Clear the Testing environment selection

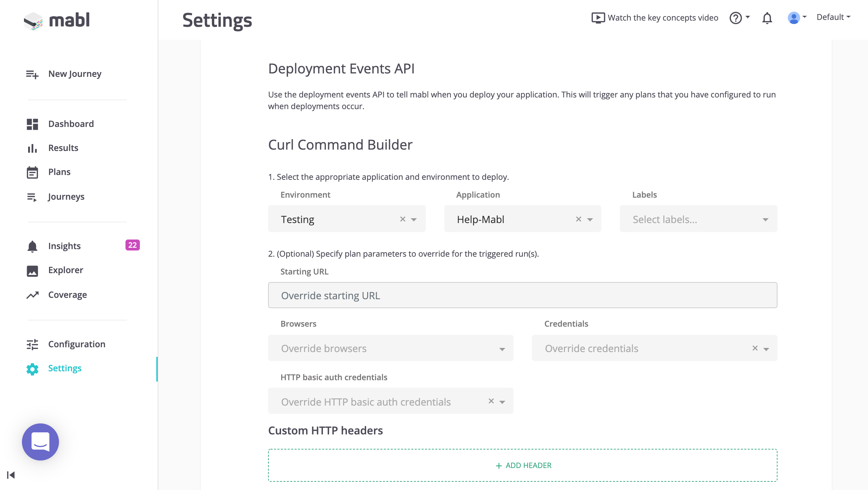403,219
